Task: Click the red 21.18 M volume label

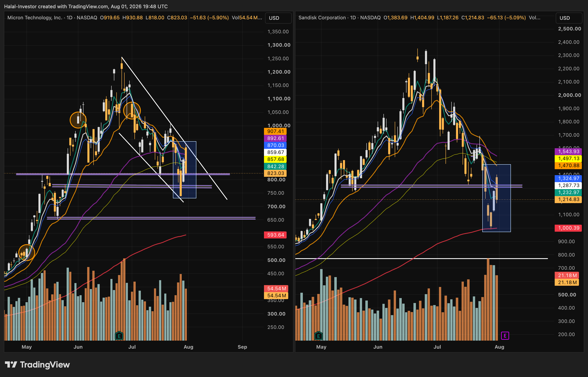Action: pyautogui.click(x=567, y=275)
